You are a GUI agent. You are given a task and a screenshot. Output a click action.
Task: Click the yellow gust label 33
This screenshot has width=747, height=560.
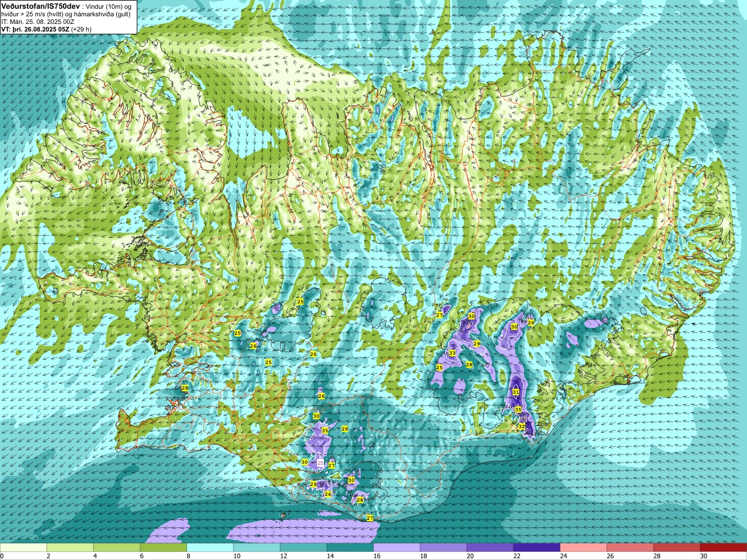coord(452,353)
